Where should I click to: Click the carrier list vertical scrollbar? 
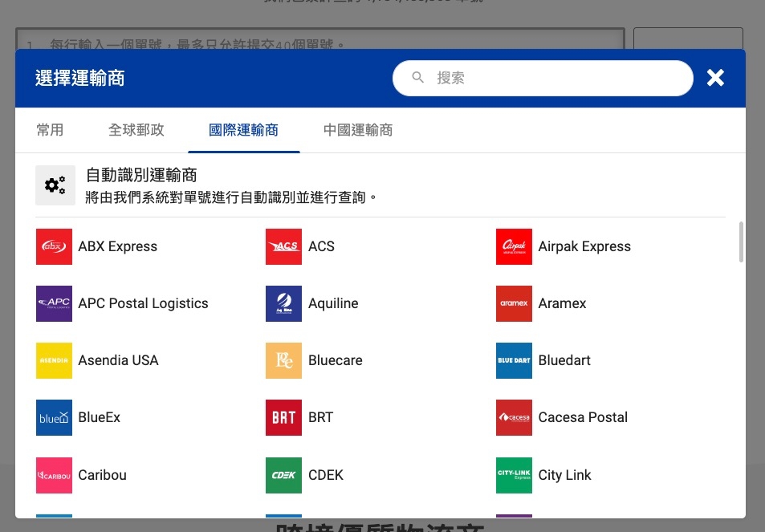click(x=740, y=242)
